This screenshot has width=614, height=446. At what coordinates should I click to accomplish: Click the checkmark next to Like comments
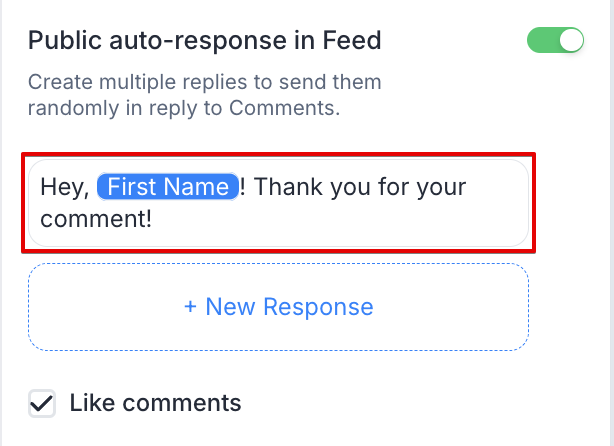tap(42, 404)
